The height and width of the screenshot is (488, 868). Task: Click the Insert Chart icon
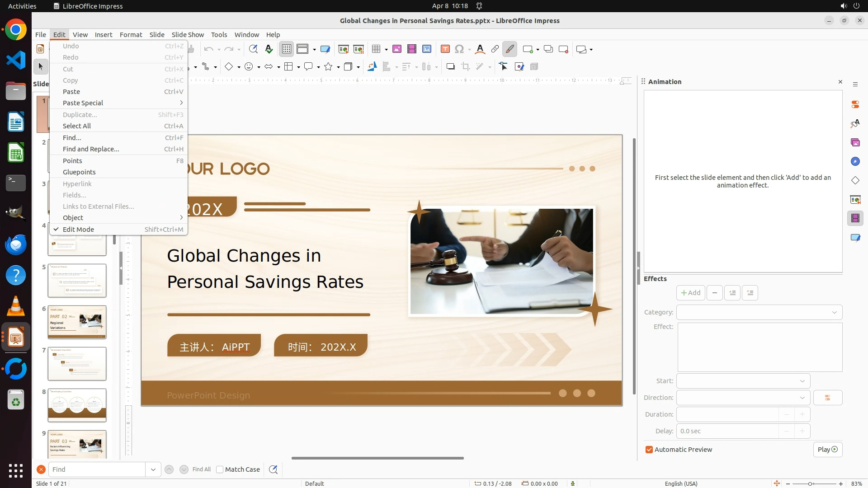click(427, 49)
